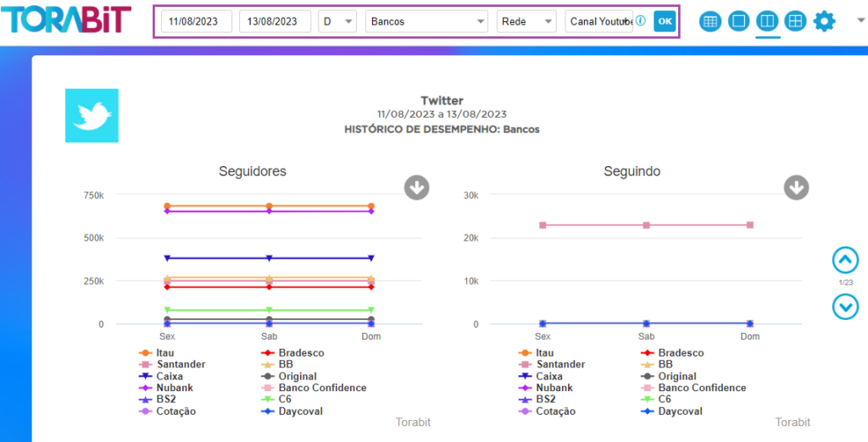The width and height of the screenshot is (868, 442).
Task: Toggle C6 series in Seguindo legend
Action: pyautogui.click(x=656, y=400)
